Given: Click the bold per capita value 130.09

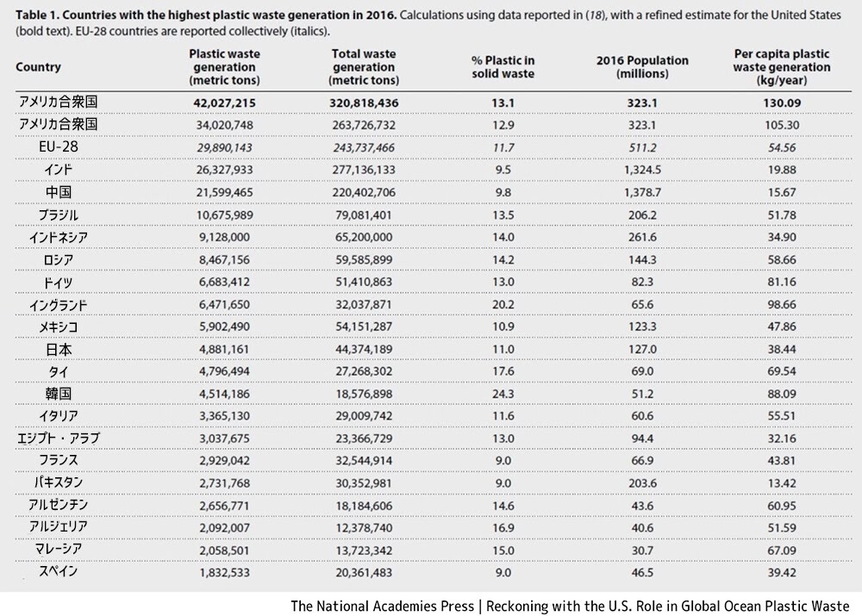Looking at the screenshot, I should click(x=784, y=103).
